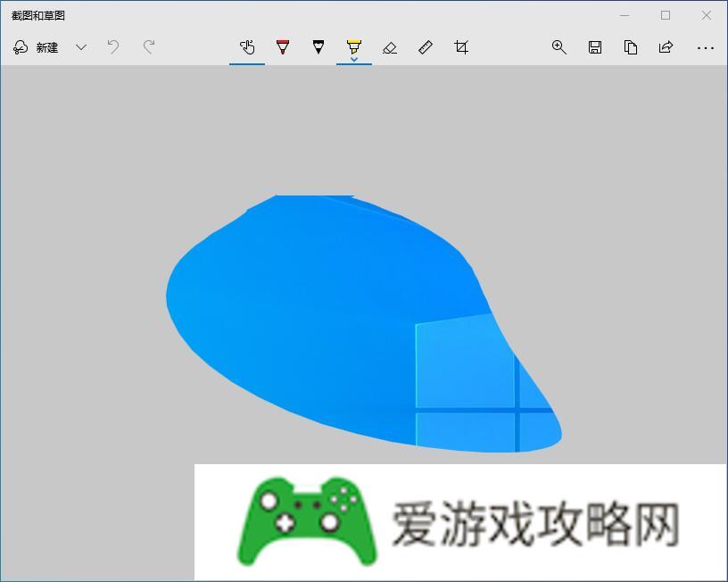Image resolution: width=728 pixels, height=582 pixels.
Task: Select the Ruler tool
Action: coord(426,47)
